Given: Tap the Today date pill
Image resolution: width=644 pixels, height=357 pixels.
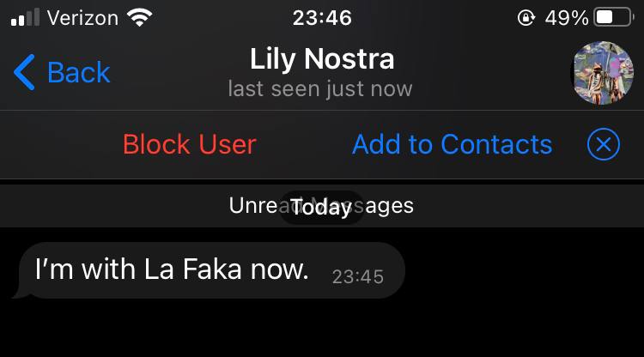Looking at the screenshot, I should [x=322, y=207].
